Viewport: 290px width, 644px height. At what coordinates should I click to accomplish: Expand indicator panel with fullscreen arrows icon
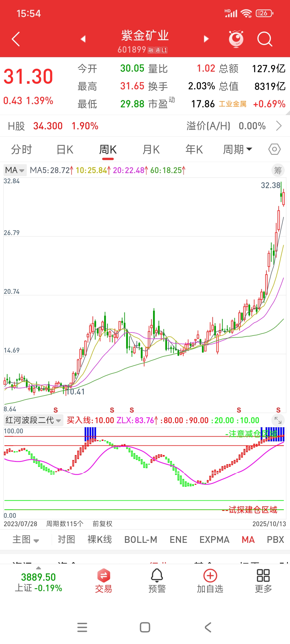coord(278,420)
